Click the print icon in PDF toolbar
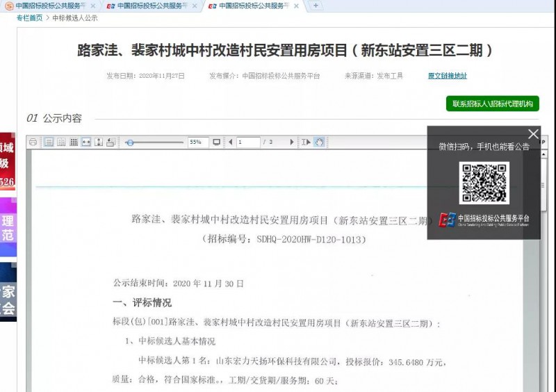 (x=33, y=142)
